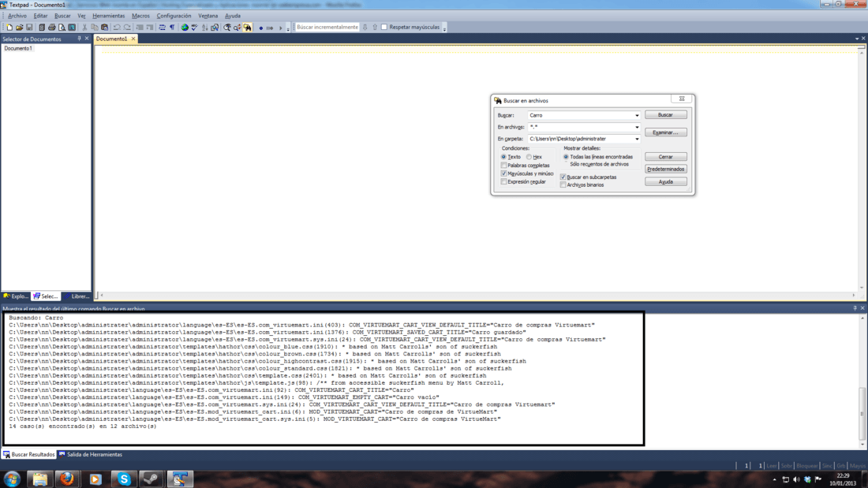The height and width of the screenshot is (488, 868).
Task: Click the Open file folder icon
Action: point(20,27)
